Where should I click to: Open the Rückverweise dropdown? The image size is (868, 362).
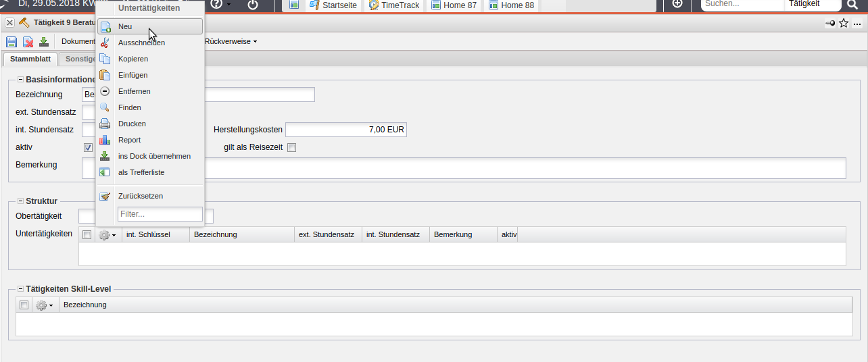(231, 41)
